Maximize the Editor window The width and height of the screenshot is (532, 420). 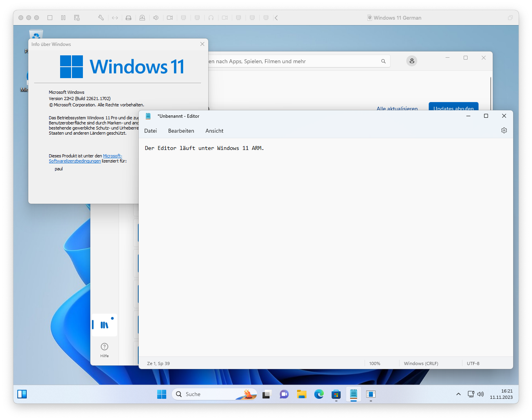click(486, 116)
